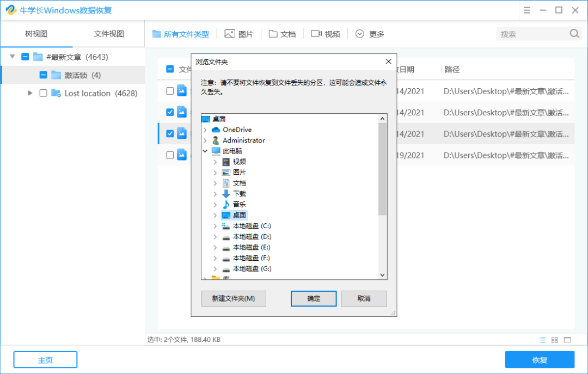The image size is (588, 374).
Task: Click 确定 to confirm recovery destination
Action: [x=314, y=298]
